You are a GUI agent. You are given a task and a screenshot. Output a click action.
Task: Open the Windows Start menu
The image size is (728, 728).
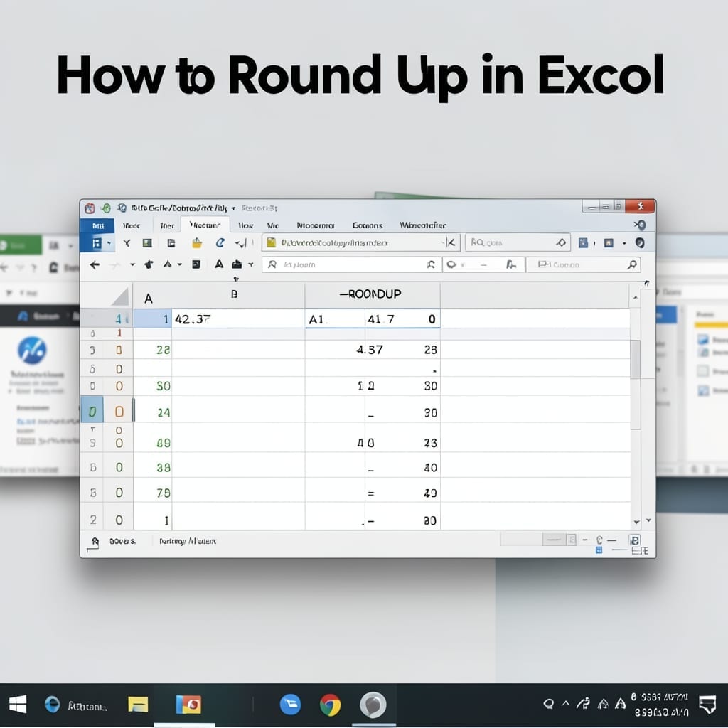click(x=18, y=705)
